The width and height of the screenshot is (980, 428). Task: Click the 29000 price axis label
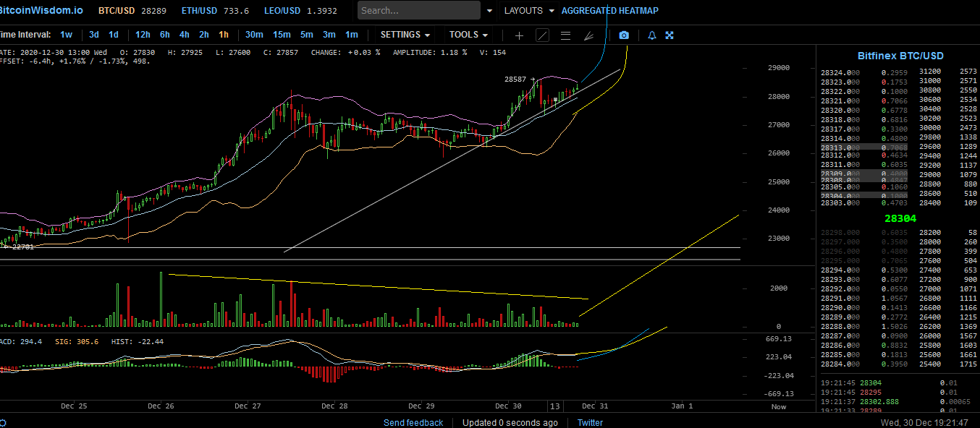[779, 68]
